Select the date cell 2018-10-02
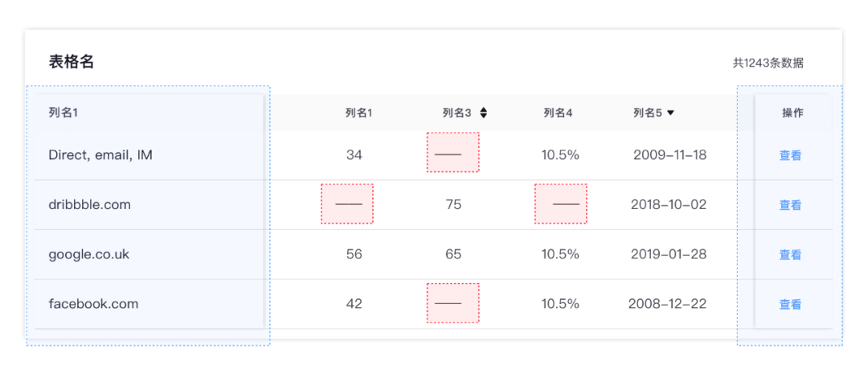 (669, 204)
